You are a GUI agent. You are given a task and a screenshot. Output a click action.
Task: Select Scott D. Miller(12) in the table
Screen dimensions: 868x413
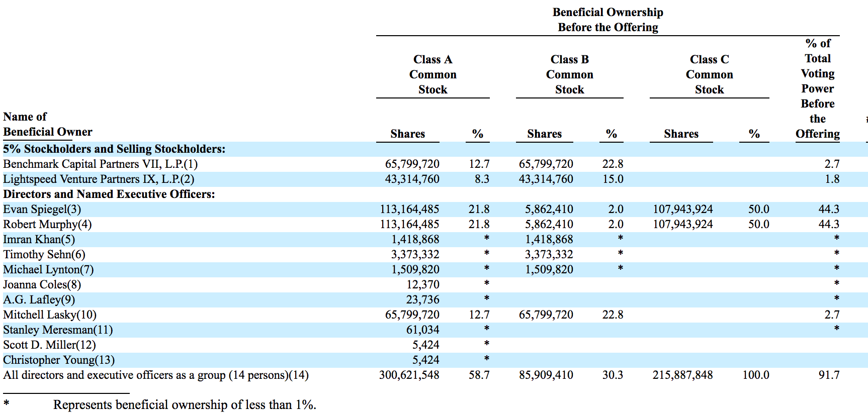49,345
